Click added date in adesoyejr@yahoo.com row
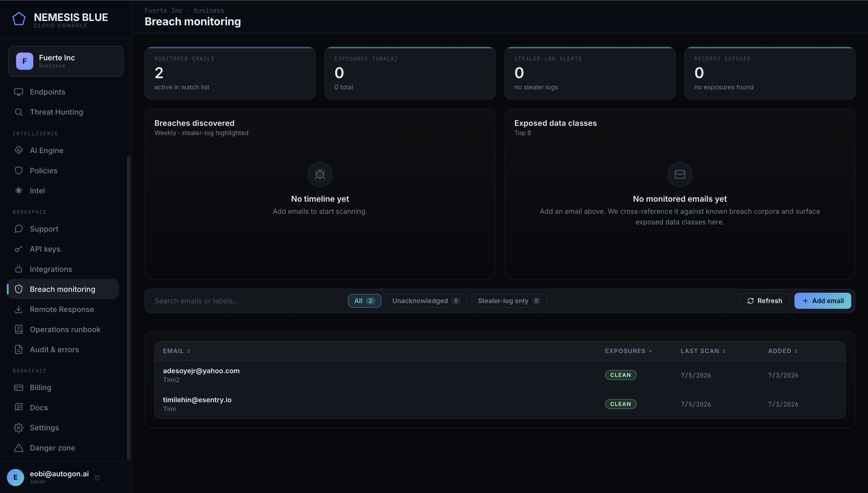 (783, 375)
